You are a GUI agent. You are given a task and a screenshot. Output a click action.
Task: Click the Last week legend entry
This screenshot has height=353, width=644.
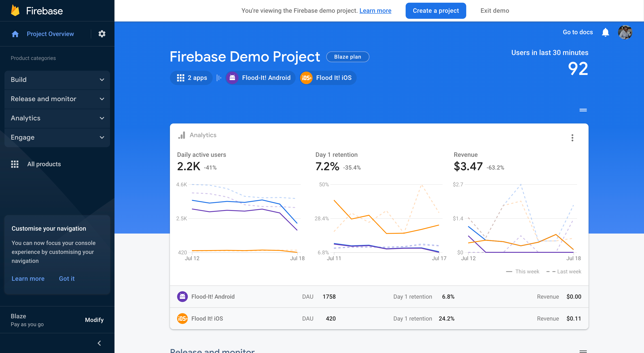(564, 272)
